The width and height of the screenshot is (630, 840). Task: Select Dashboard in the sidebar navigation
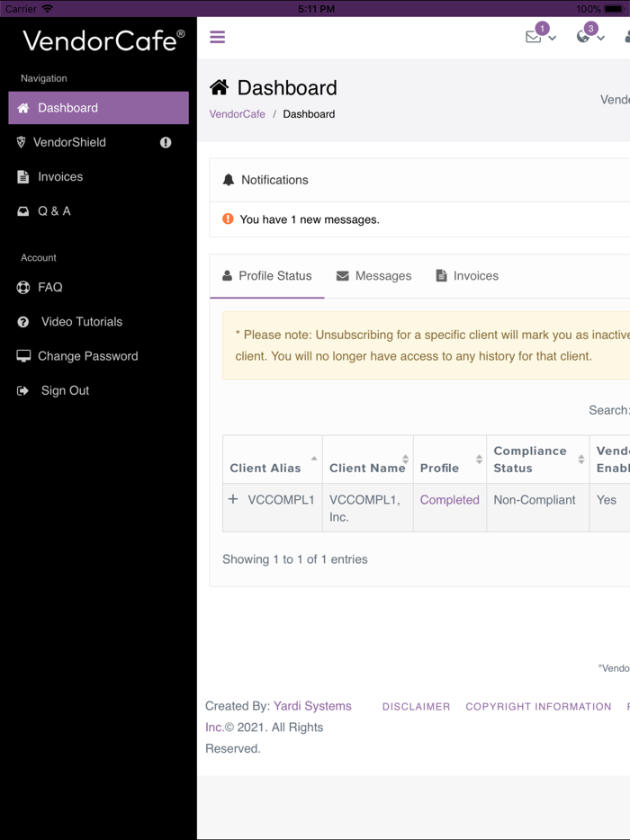(99, 108)
